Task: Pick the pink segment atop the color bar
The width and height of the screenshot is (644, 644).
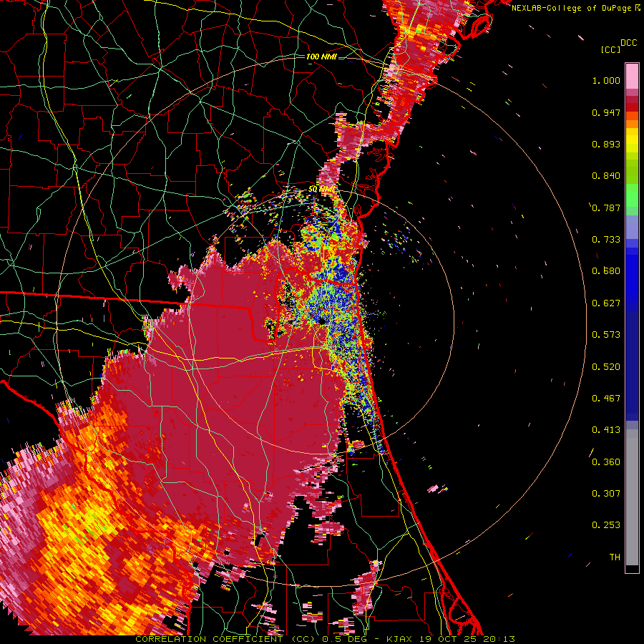Action: coord(632,77)
